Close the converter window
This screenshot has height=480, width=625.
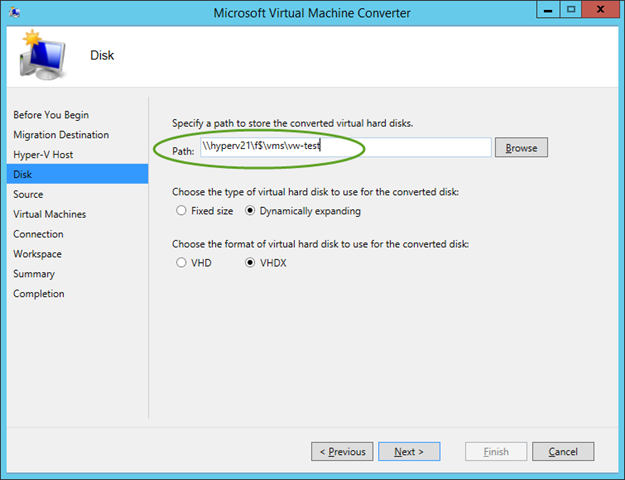600,10
